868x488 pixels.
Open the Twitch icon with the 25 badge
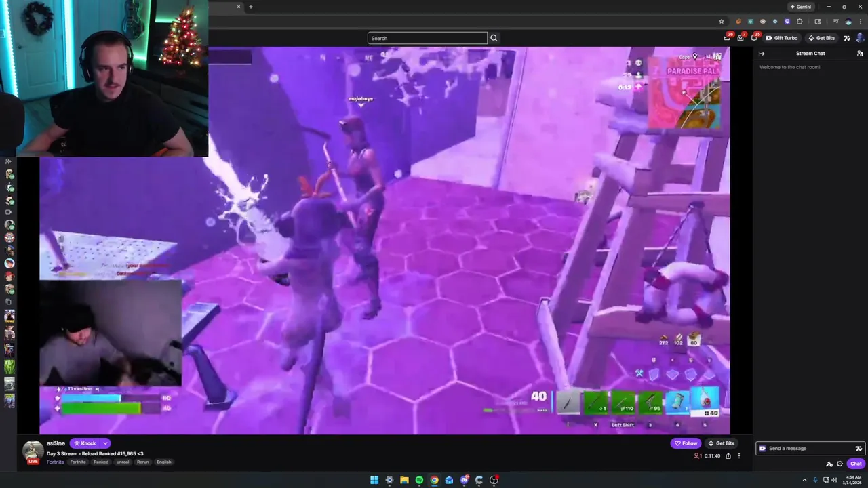(x=754, y=37)
